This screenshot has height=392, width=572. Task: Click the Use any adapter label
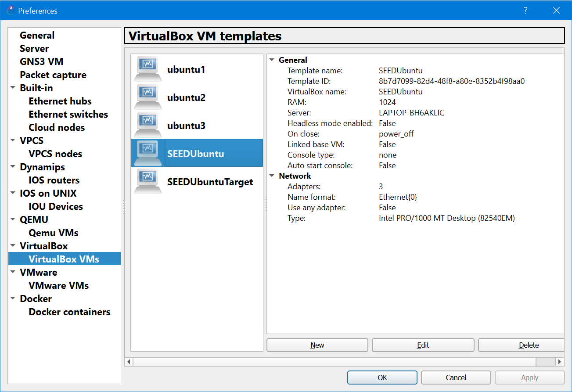(x=317, y=208)
